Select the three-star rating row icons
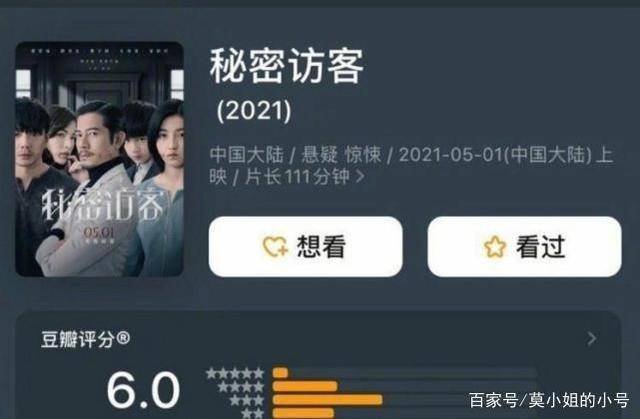The height and width of the screenshot is (419, 640). click(247, 400)
